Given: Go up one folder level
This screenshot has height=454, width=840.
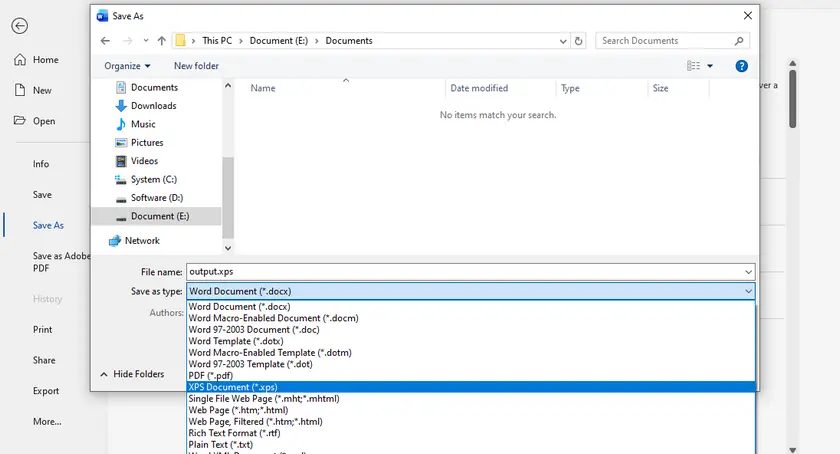Looking at the screenshot, I should tap(162, 41).
